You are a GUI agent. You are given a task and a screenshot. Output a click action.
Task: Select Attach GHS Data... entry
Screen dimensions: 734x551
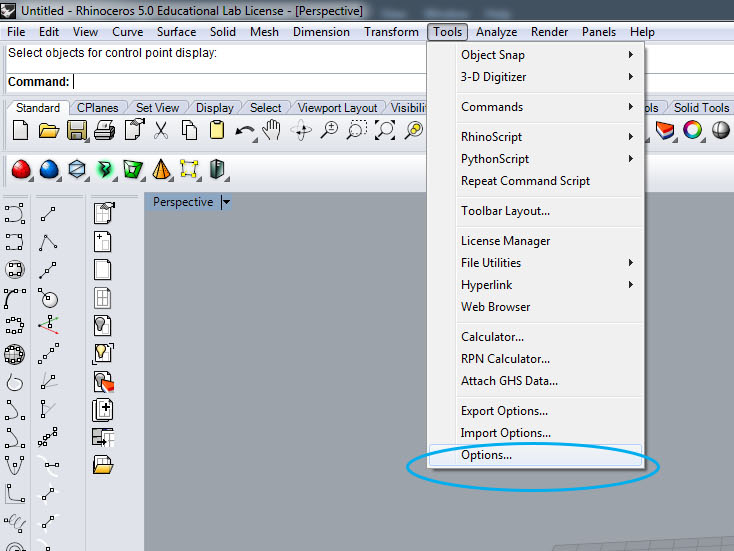pyautogui.click(x=536, y=381)
